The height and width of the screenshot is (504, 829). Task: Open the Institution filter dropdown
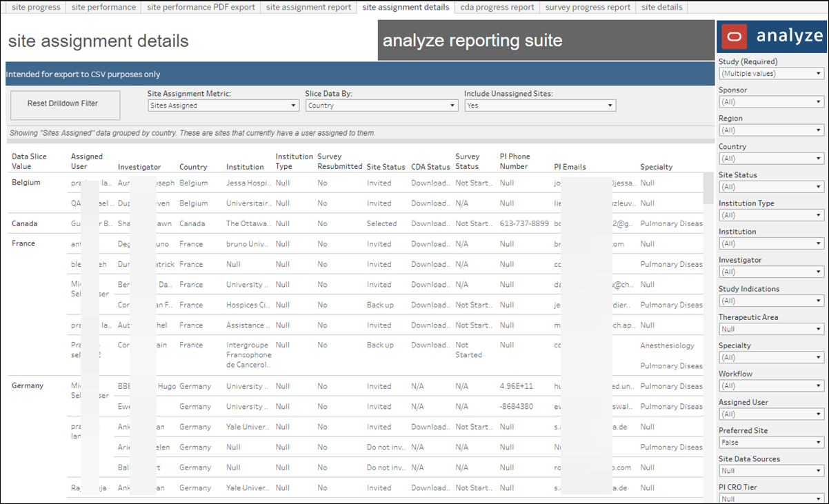(x=771, y=243)
